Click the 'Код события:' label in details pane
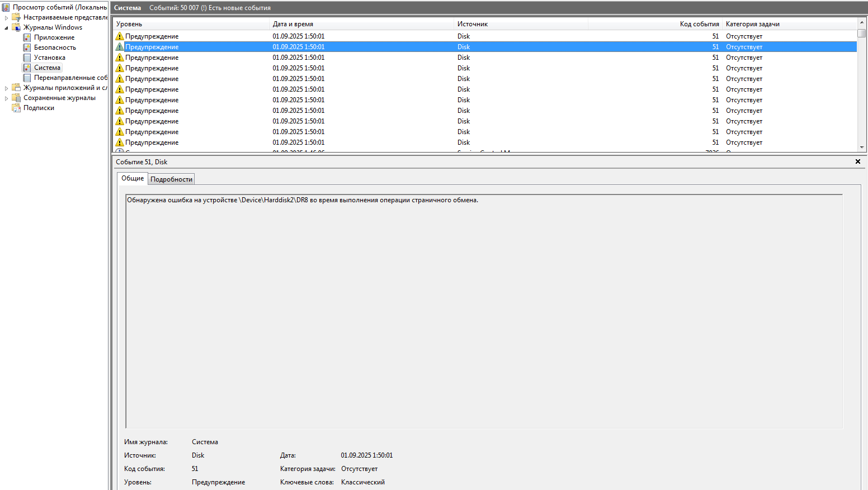Screen dimensions: 868x490 pos(144,469)
